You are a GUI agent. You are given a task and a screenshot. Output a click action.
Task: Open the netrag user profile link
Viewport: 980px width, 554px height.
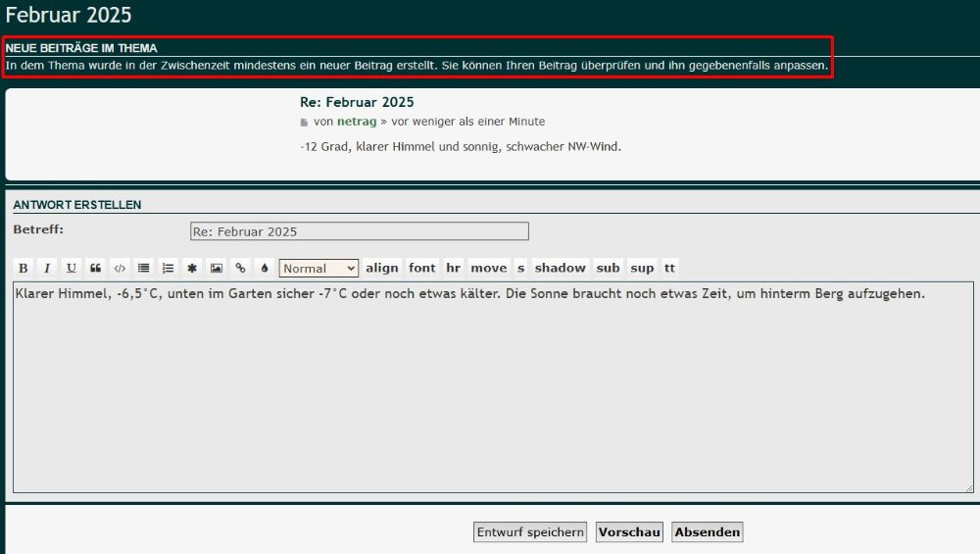click(x=357, y=122)
